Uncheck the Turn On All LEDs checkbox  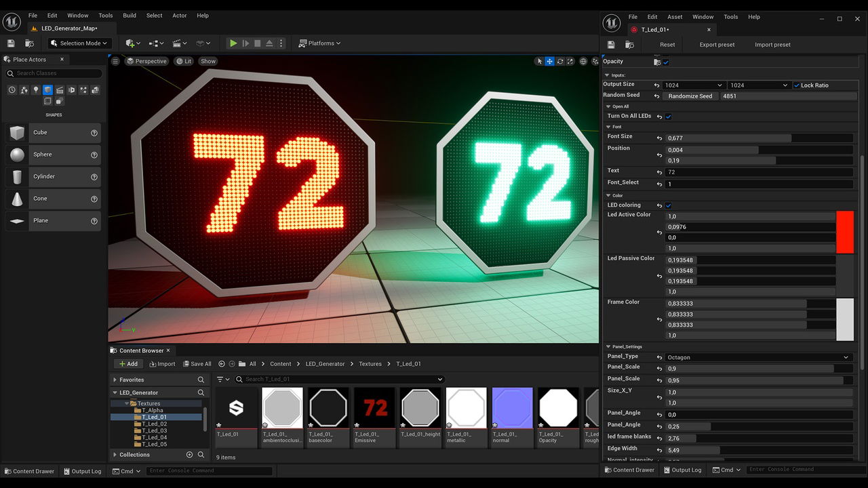[x=668, y=117]
